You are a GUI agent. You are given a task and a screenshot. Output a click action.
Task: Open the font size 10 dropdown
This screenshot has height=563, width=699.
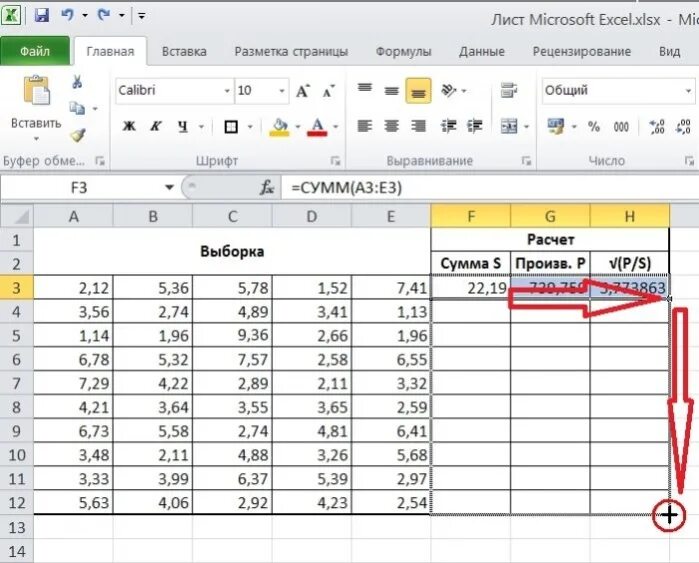tap(282, 91)
